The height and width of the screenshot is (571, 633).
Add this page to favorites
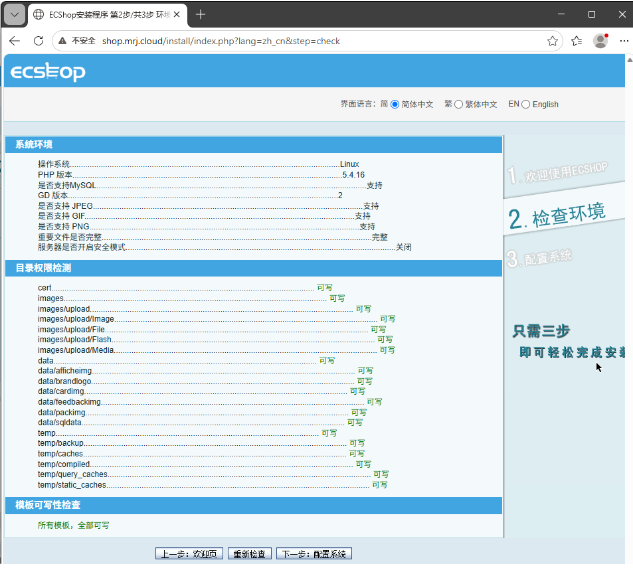click(552, 41)
